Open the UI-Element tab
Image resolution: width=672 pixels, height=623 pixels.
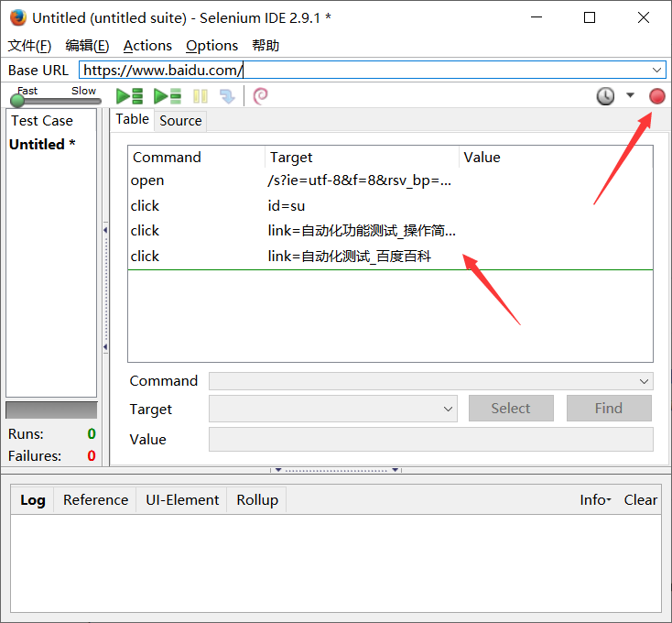pyautogui.click(x=182, y=500)
